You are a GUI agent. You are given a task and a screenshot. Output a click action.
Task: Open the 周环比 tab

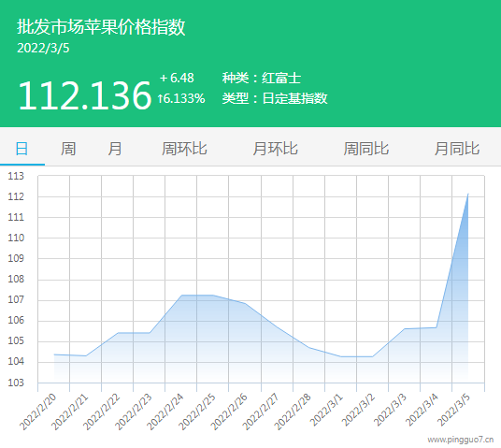click(184, 149)
